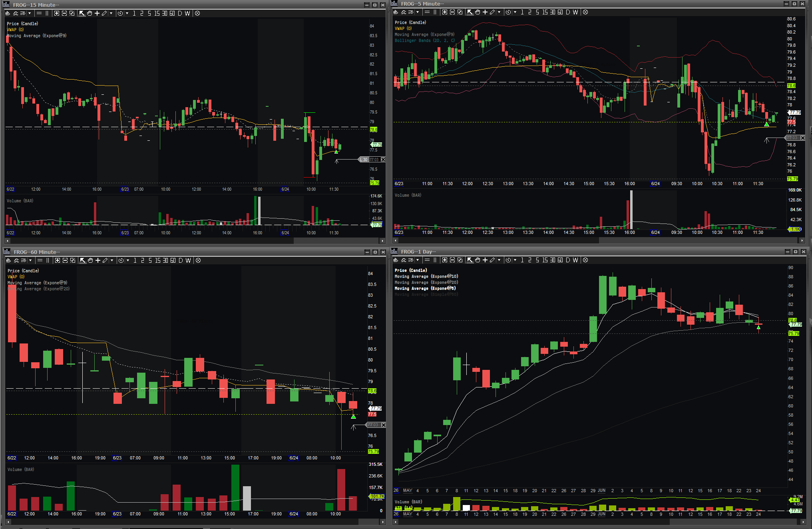
Task: Open chart type icon in 1 Day chart
Action: coord(396,260)
